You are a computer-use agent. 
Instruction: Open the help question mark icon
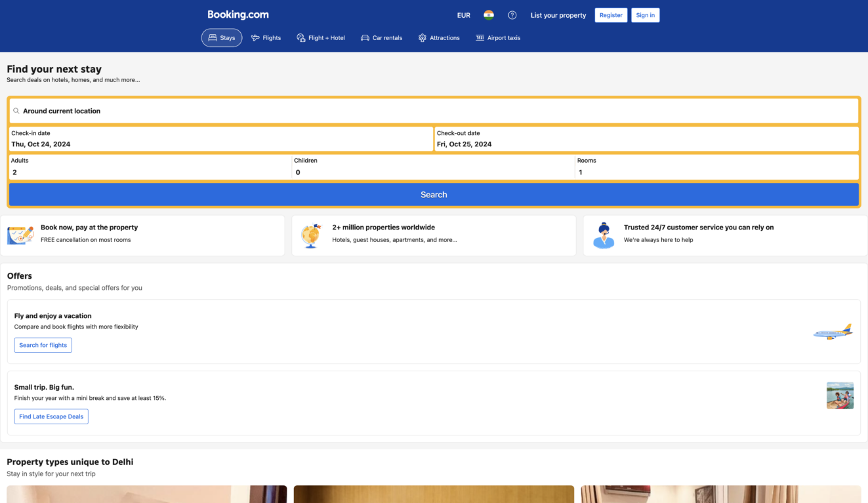point(512,14)
